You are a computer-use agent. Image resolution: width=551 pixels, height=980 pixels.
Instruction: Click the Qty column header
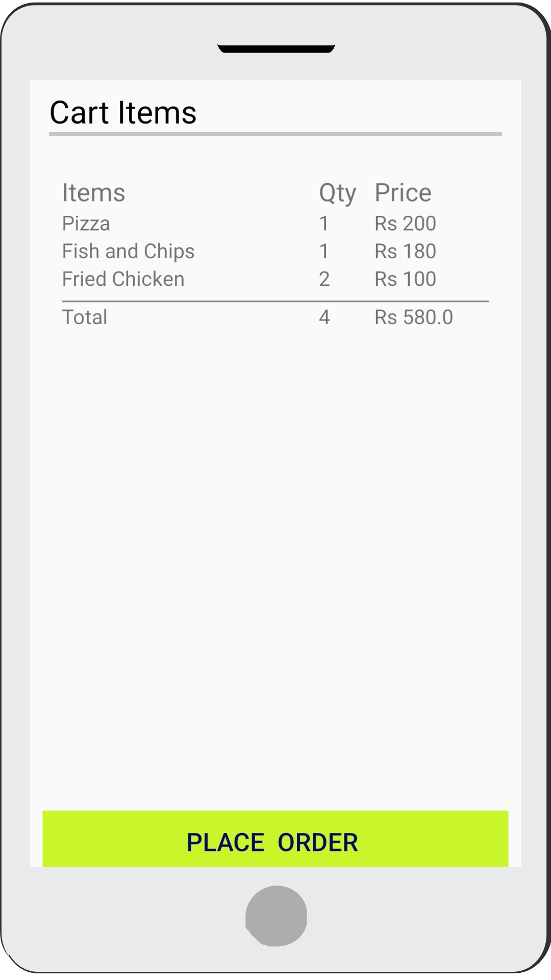337,193
